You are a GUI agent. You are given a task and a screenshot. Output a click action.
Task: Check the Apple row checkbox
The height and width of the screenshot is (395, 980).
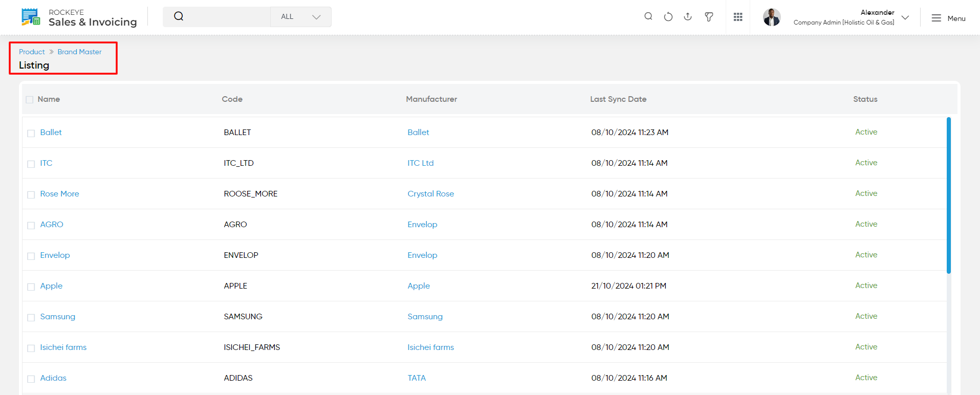click(31, 287)
